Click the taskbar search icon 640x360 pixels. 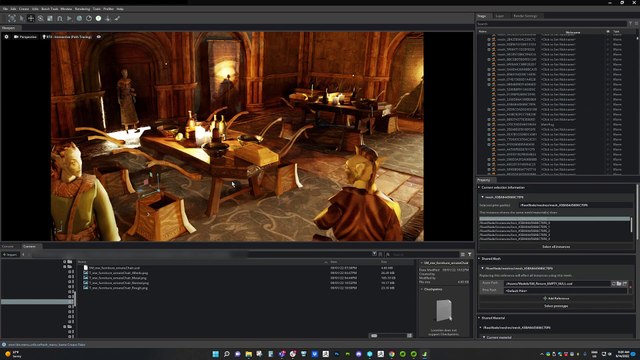[227, 354]
